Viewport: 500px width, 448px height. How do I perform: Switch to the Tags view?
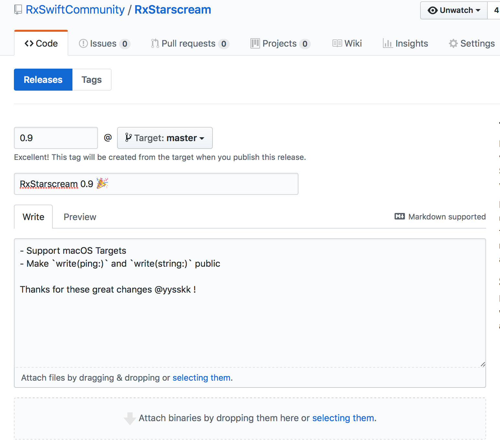click(x=92, y=80)
